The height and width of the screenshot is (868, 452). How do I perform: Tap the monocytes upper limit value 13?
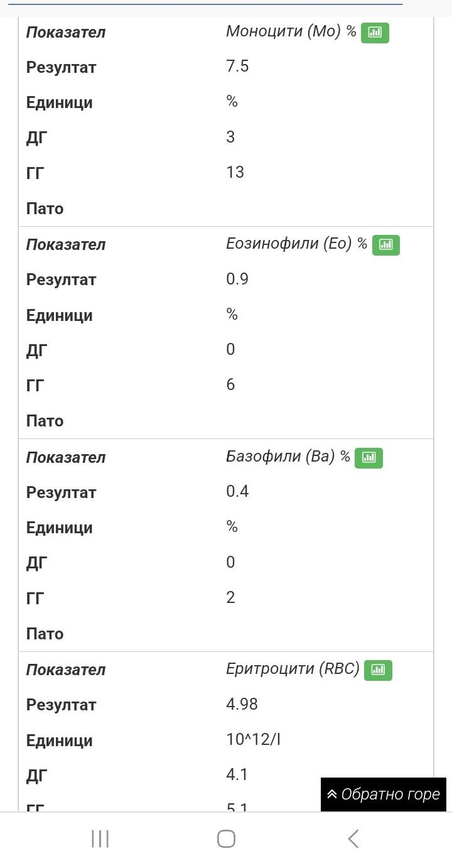235,172
